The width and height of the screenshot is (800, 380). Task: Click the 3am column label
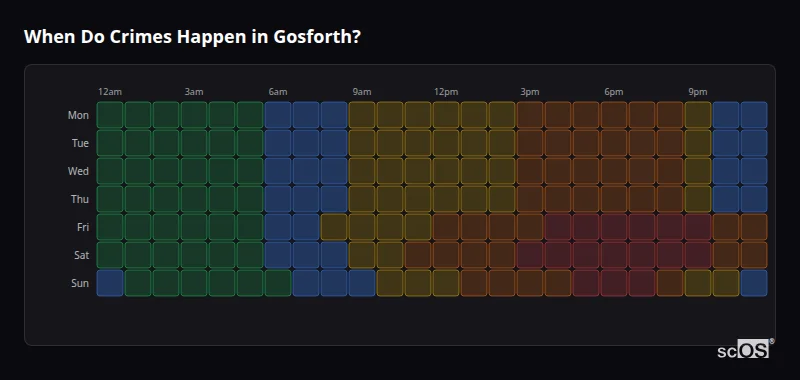(x=194, y=92)
